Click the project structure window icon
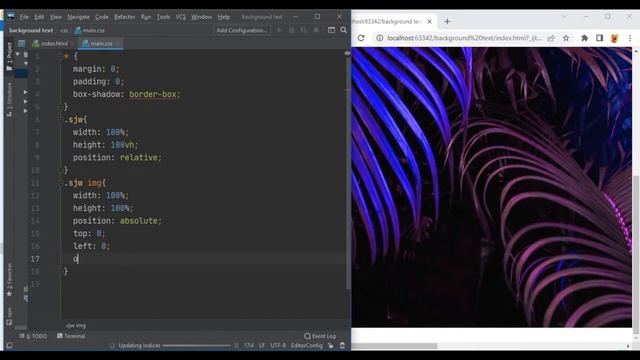640x360 pixels. pyautogui.click(x=331, y=30)
